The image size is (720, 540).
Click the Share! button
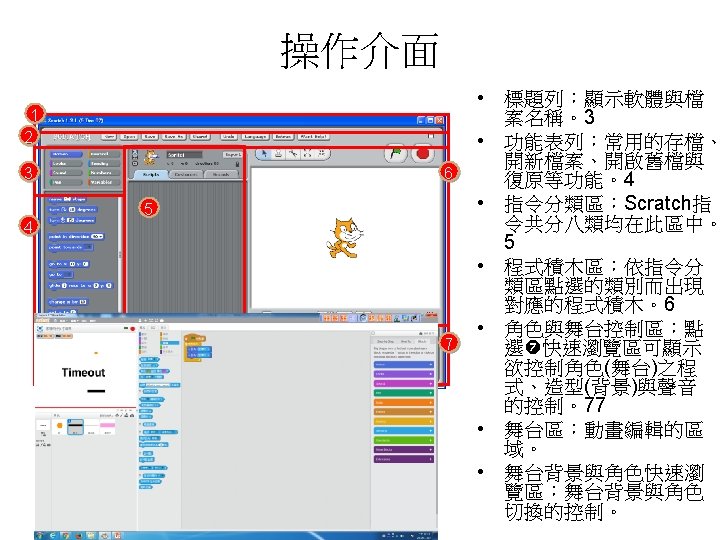click(x=200, y=137)
